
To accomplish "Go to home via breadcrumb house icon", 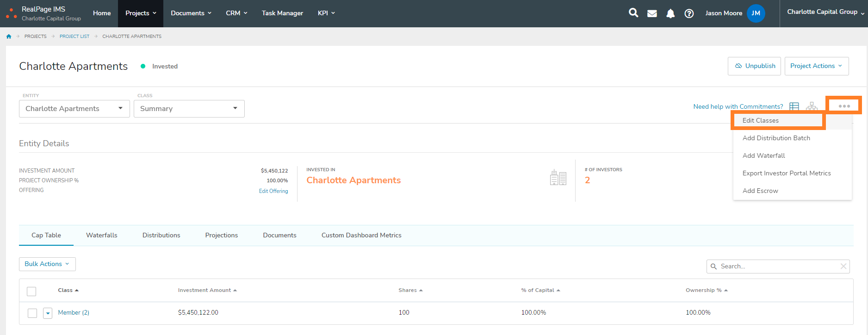I will (9, 36).
